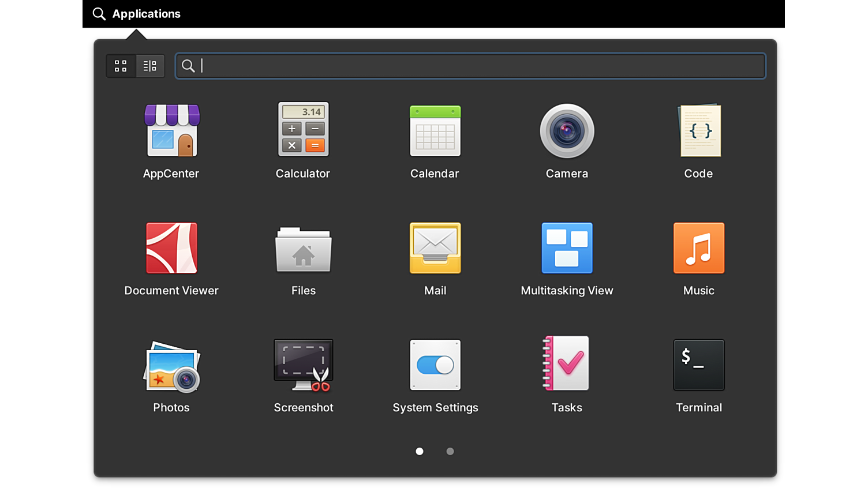Switch to grid view mode
868x488 pixels.
121,66
